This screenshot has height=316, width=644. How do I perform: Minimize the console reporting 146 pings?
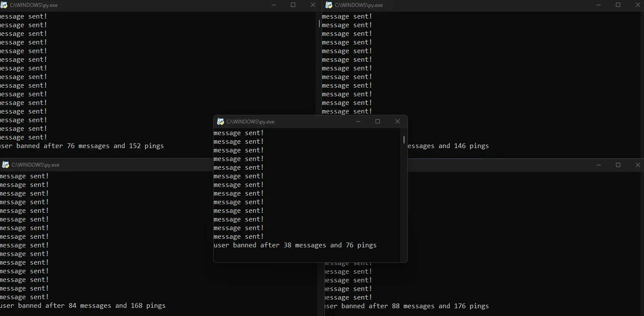point(599,5)
